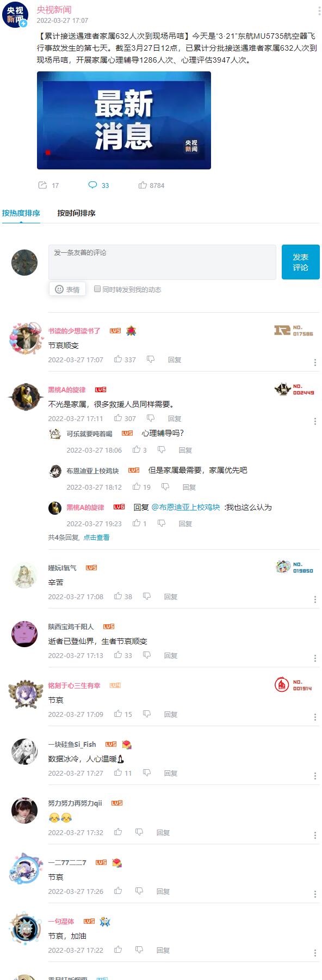Dislike the comment by 黑桃A的旋律 at 17:11
Screen dimensions: 322x980
click(151, 418)
